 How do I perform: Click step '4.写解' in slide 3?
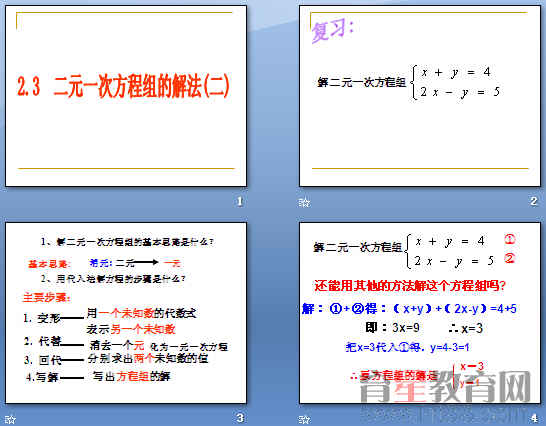(42, 377)
